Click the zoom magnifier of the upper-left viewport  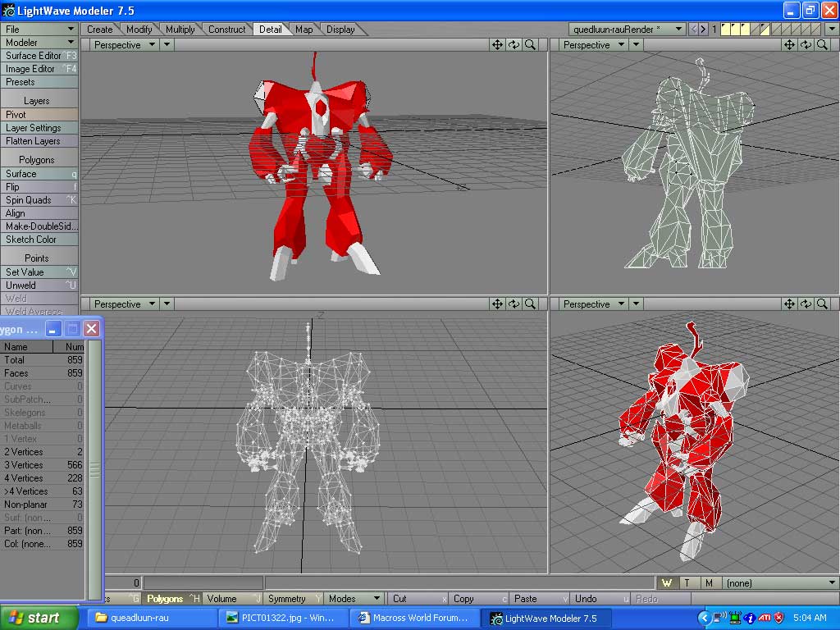tap(531, 45)
